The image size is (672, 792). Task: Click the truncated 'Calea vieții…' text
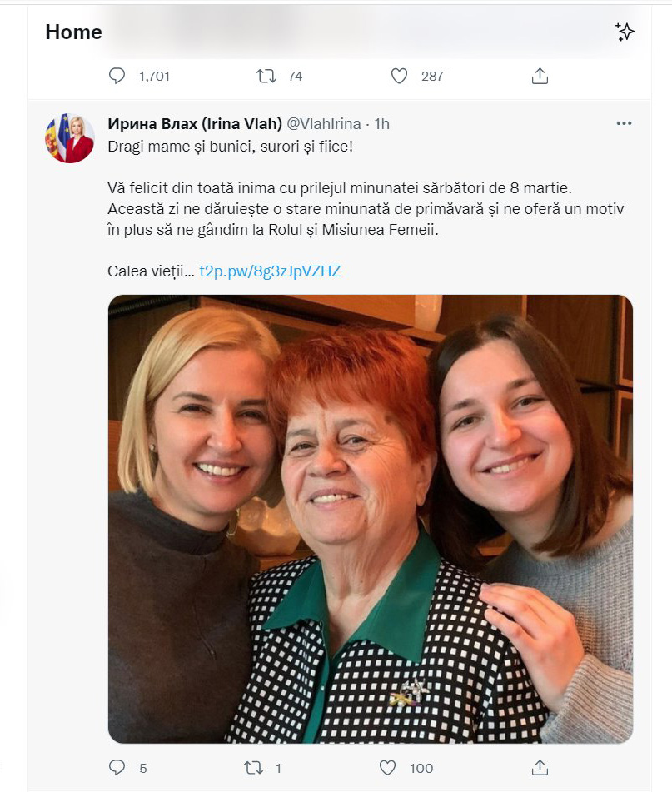pos(151,271)
